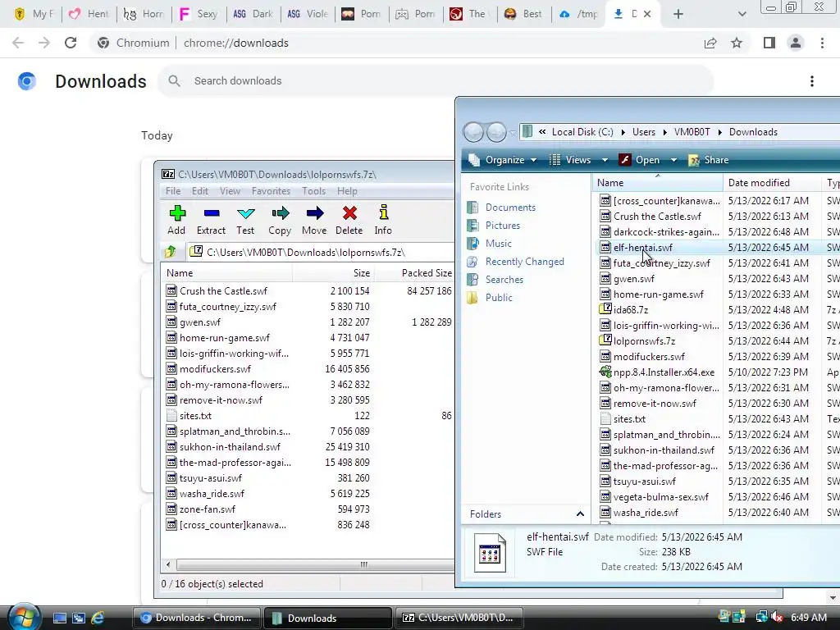Image resolution: width=840 pixels, height=630 pixels.
Task: Open the Chromium three-dot main menu
Action: pos(822,43)
